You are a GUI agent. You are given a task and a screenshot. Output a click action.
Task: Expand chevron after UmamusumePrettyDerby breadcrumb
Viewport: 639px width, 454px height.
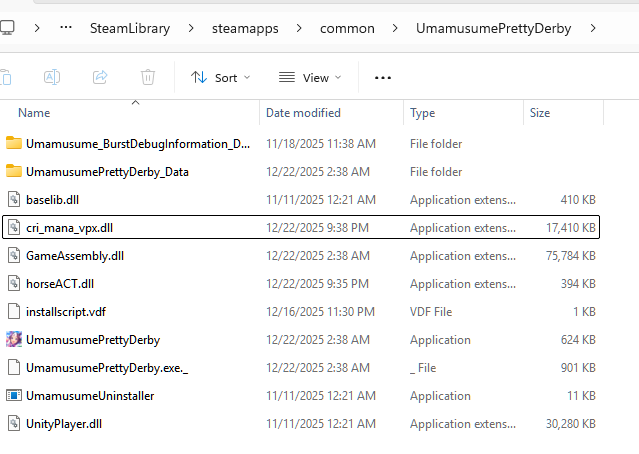(593, 28)
